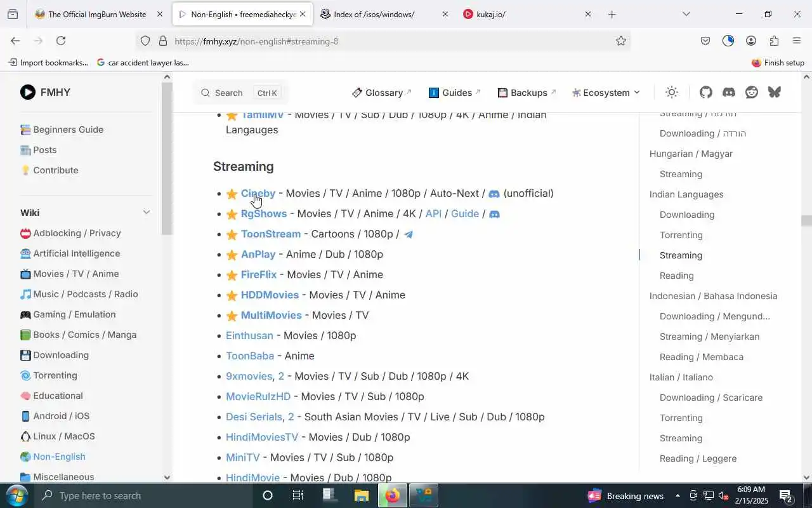812x508 pixels.
Task: Jump to Indian Languages Downloading outline
Action: tap(687, 215)
